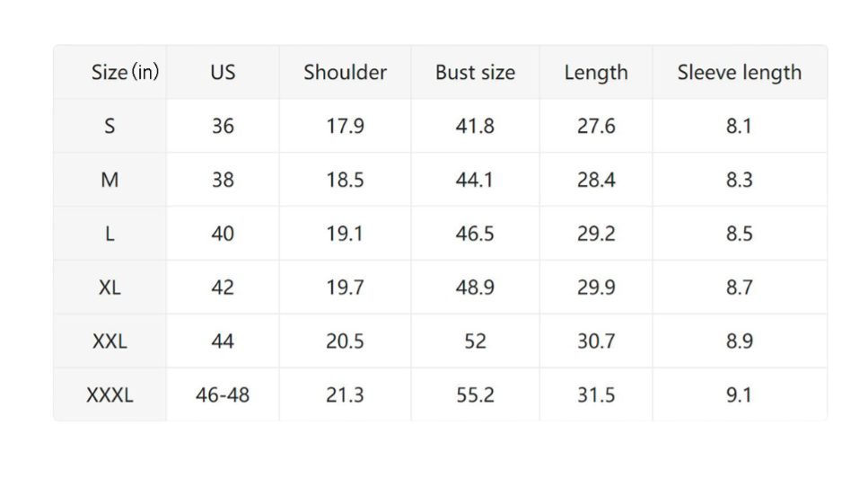Viewport: 868px width, 478px height.
Task: Click the L size row label
Action: pyautogui.click(x=110, y=234)
